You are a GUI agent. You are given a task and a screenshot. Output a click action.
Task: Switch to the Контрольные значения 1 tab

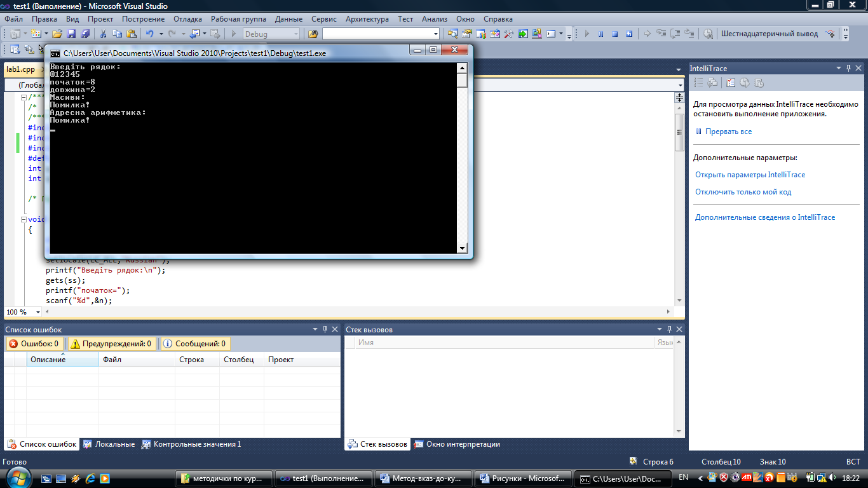(x=191, y=444)
